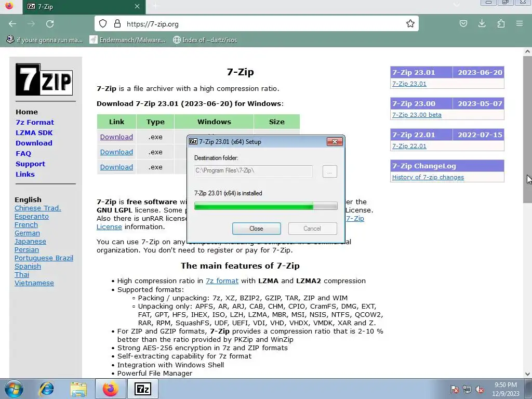Switch language to German
This screenshot has height=399, width=532.
coord(27,233)
